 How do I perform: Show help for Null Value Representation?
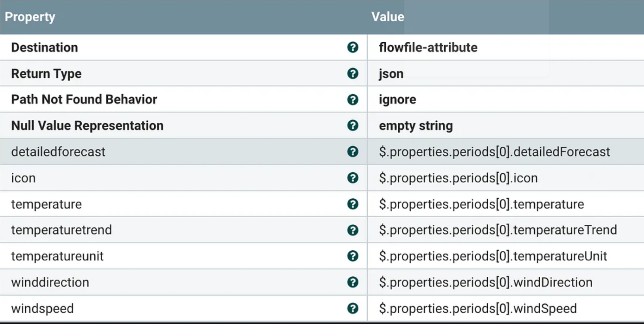[353, 125]
